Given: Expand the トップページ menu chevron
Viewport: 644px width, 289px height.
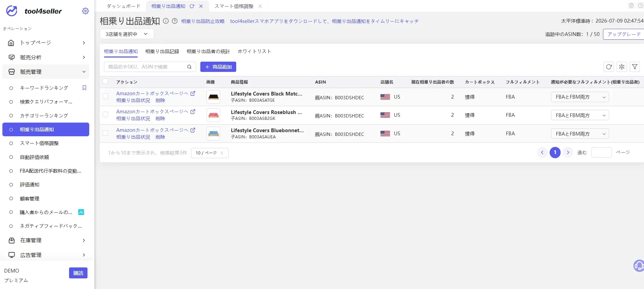Looking at the screenshot, I should pyautogui.click(x=84, y=43).
